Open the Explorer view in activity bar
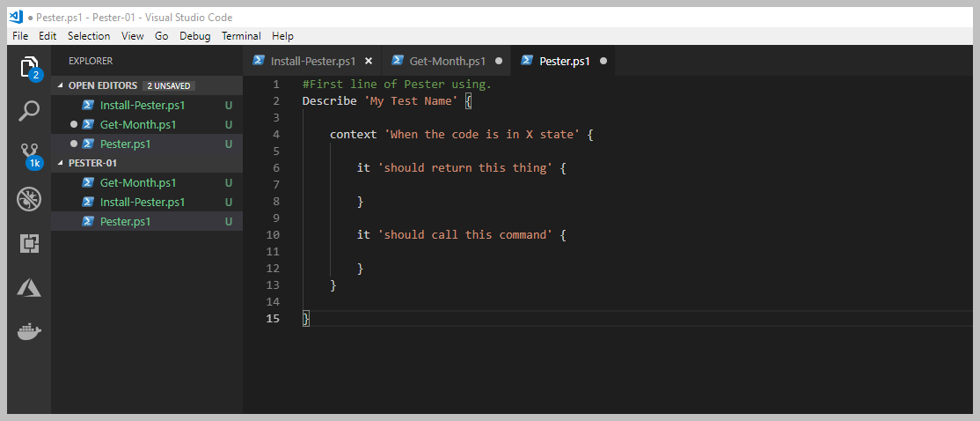This screenshot has width=980, height=421. [x=29, y=66]
